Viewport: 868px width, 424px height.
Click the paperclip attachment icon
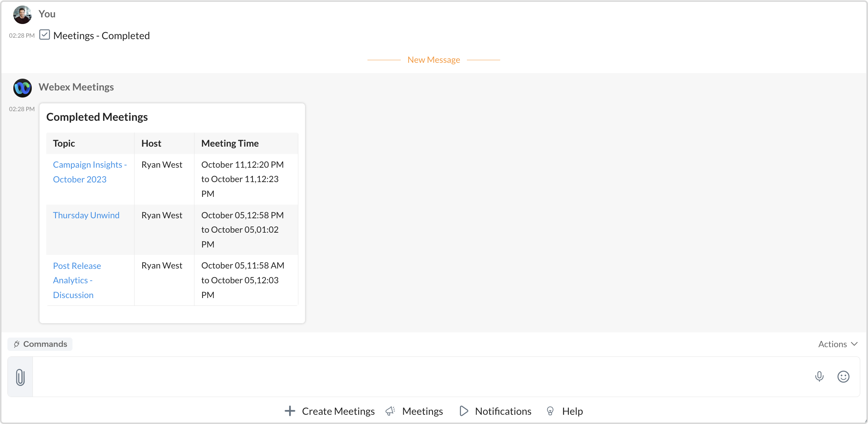tap(20, 377)
